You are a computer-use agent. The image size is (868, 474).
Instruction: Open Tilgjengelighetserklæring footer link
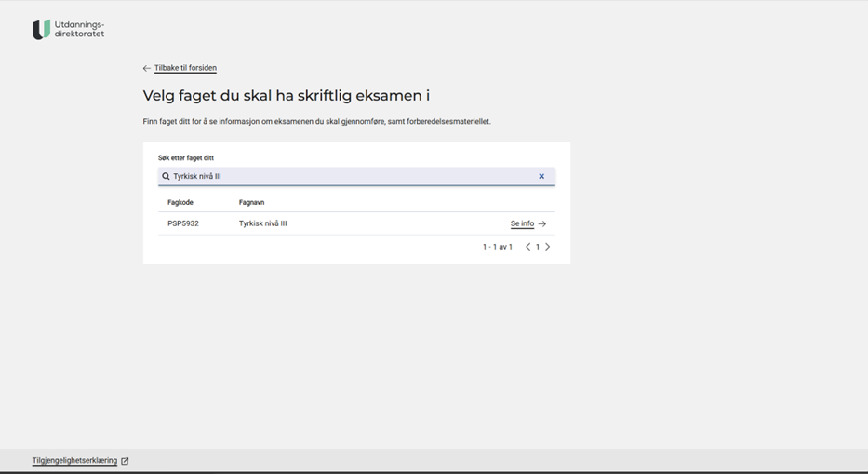[x=74, y=460]
